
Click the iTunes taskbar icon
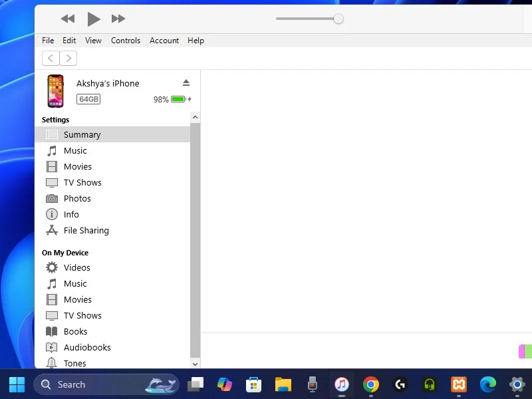click(342, 384)
